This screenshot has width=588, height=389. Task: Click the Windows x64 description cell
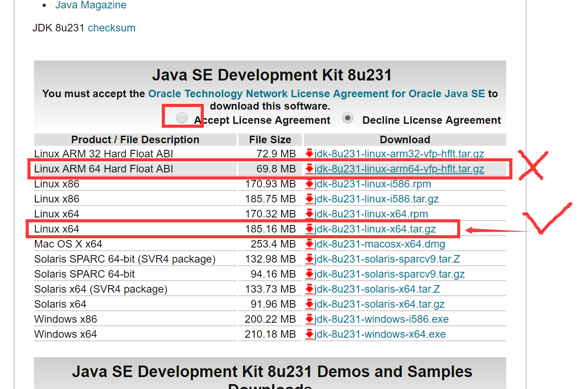135,334
